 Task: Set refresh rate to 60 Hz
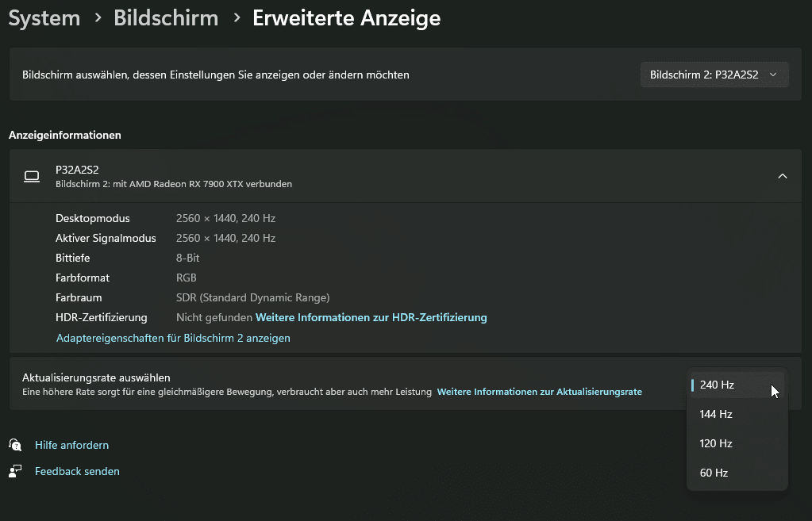tap(737, 473)
